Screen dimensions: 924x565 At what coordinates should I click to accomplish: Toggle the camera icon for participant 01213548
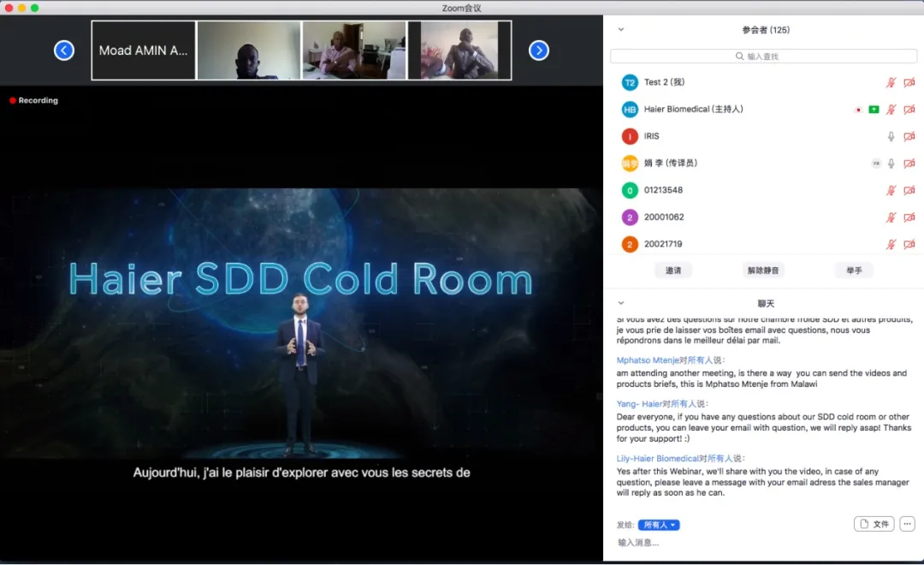(909, 190)
